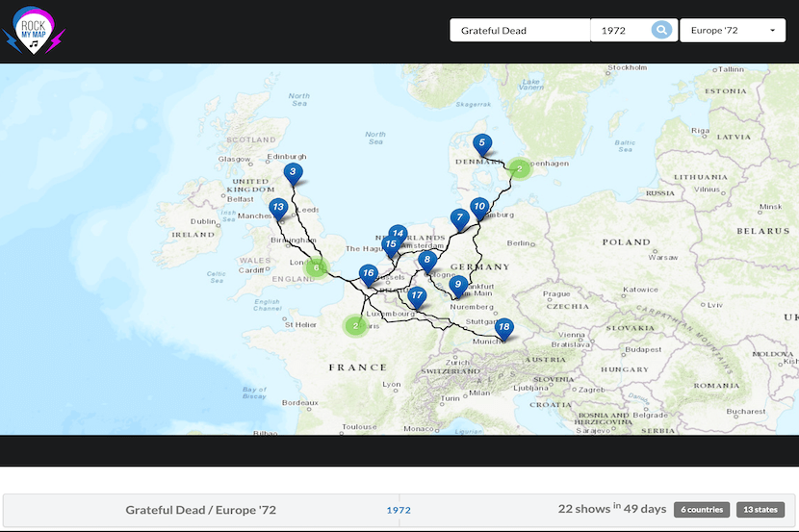
Task: Select map pin number 7
Action: (460, 220)
